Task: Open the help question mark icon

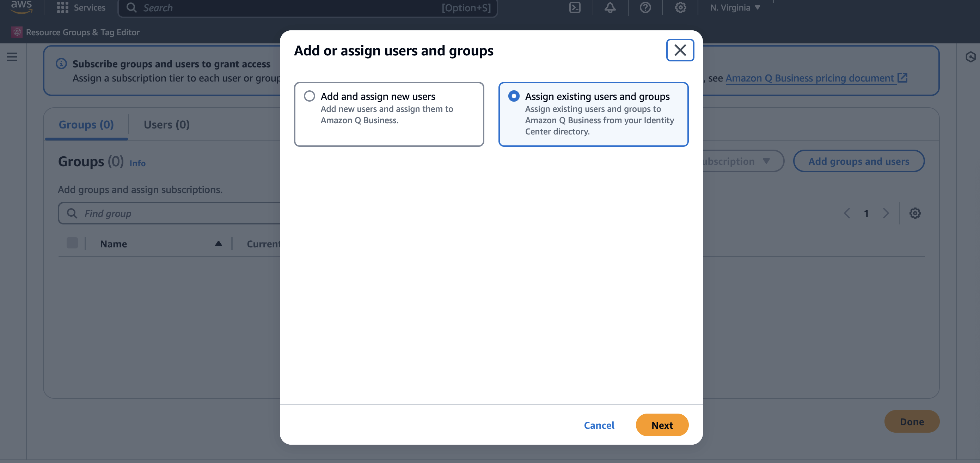Action: tap(645, 8)
